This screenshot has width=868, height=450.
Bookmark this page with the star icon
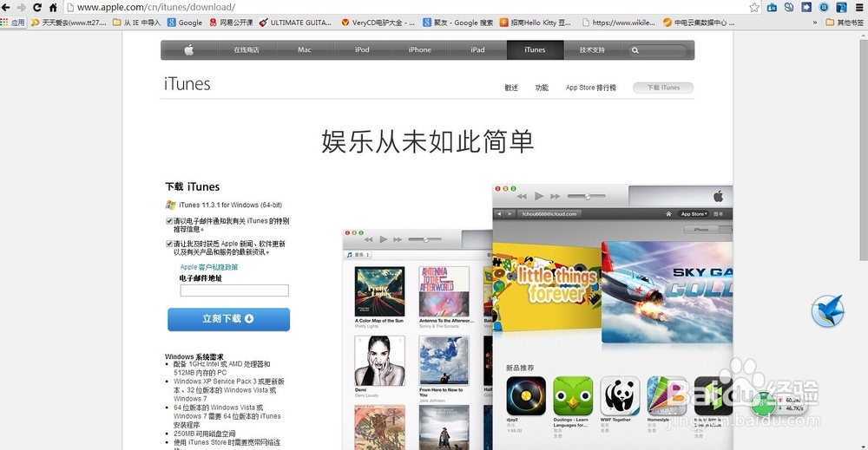pyautogui.click(x=754, y=7)
